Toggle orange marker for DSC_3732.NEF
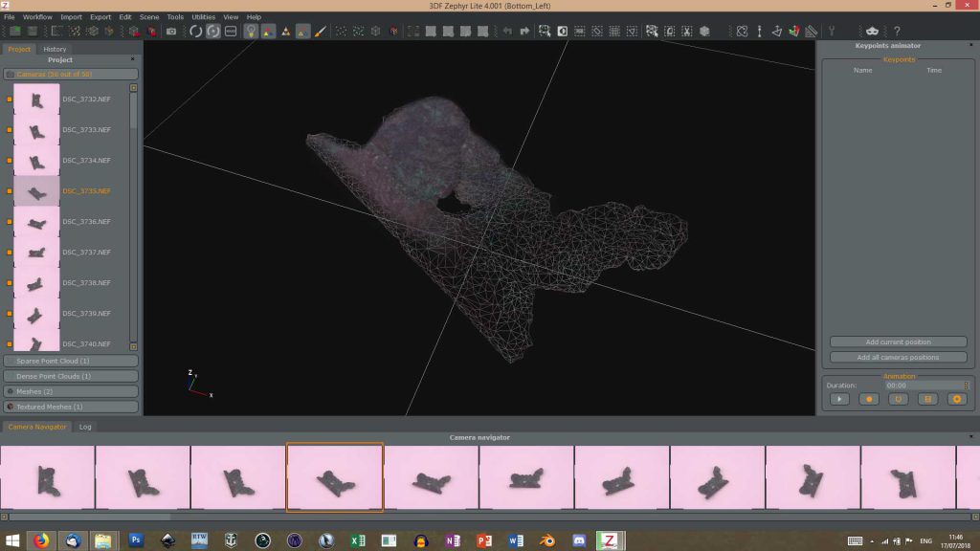980x551 pixels. (10, 99)
